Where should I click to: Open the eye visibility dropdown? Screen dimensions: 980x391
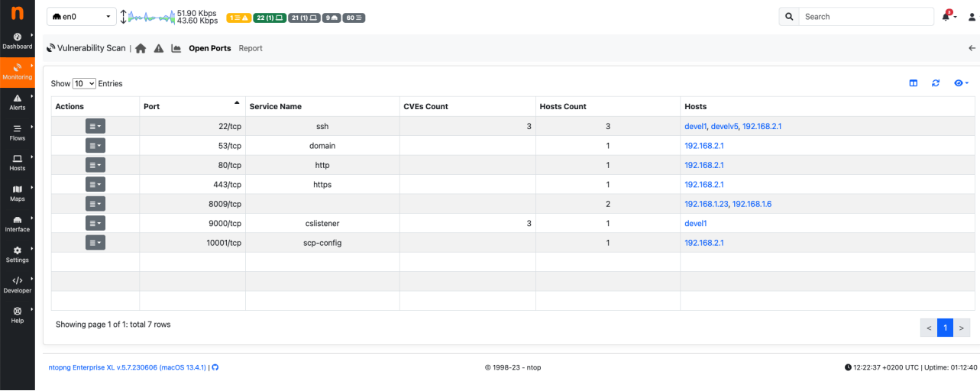pyautogui.click(x=961, y=83)
